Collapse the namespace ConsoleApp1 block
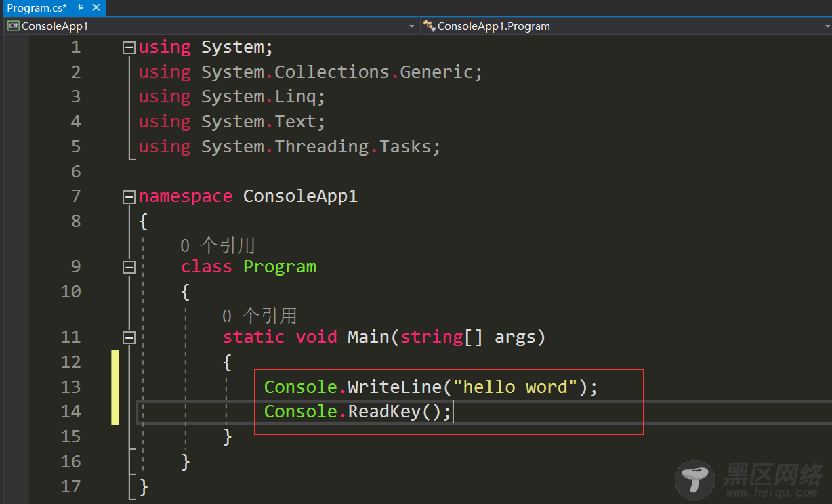Viewport: 832px width, 504px height. coord(129,197)
